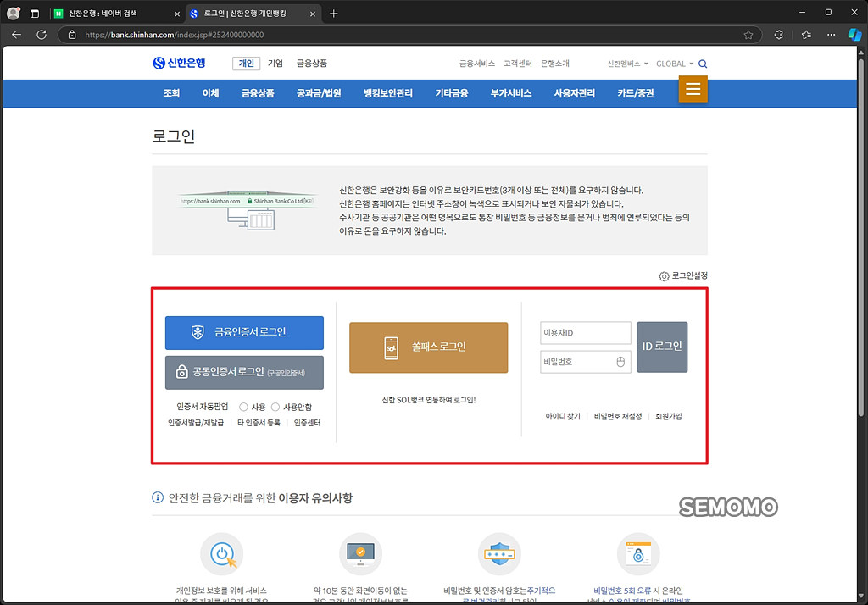Open a new tab with plus icon
Viewport: 868px width, 605px height.
tap(333, 14)
